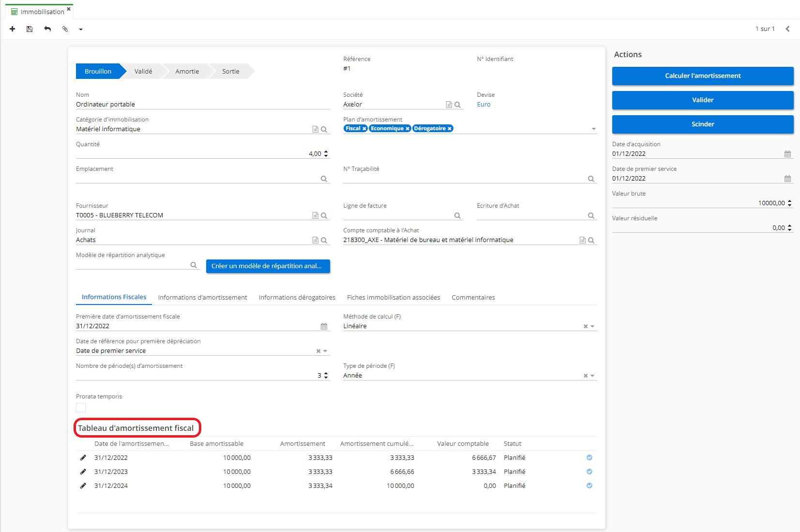Viewport: 800px width, 532px height.
Task: Select the Amortie status step
Action: tap(187, 72)
